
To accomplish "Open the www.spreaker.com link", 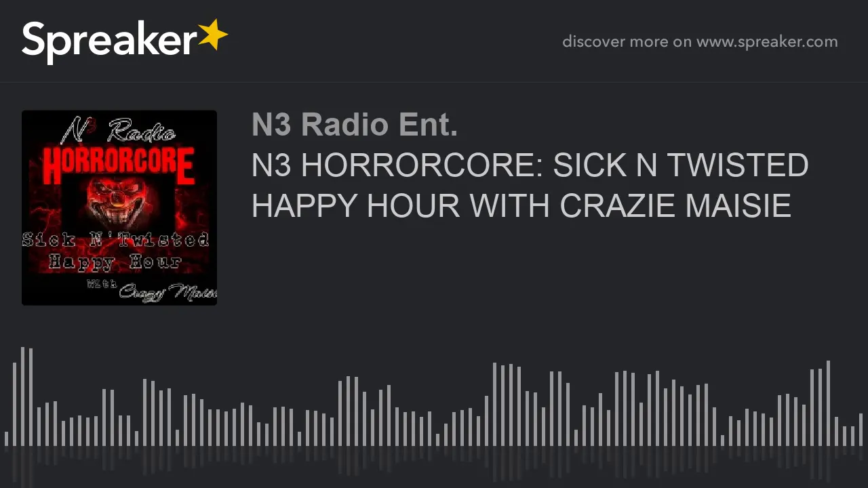I will [x=767, y=41].
